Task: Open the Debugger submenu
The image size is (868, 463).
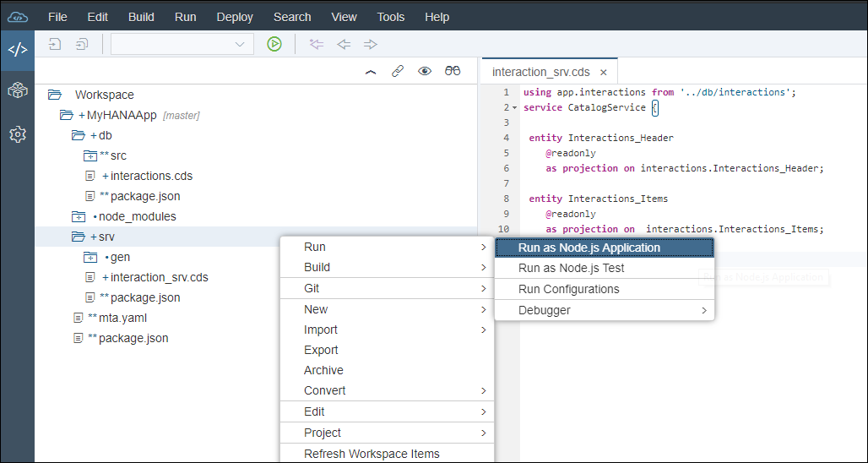Action: click(x=605, y=310)
